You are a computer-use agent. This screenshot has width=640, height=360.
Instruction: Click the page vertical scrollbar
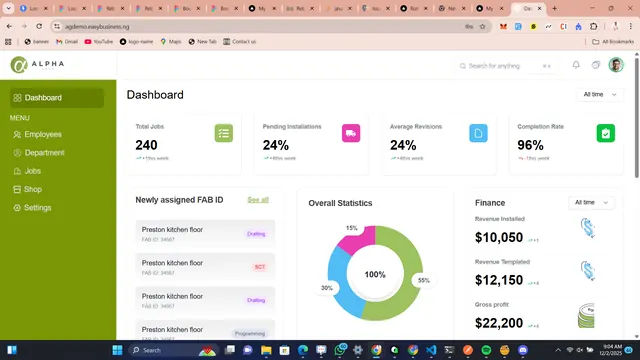[x=636, y=118]
